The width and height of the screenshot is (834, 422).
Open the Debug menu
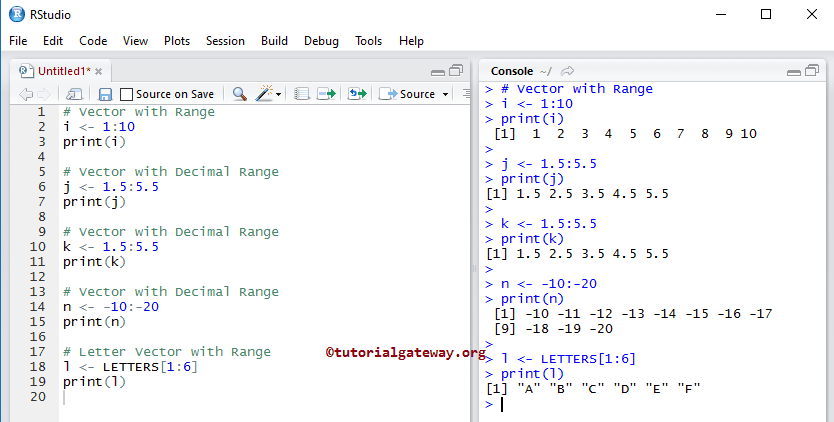[x=321, y=41]
